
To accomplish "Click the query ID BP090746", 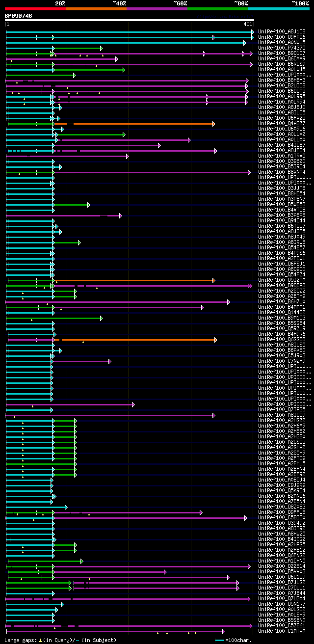I will click(19, 16).
